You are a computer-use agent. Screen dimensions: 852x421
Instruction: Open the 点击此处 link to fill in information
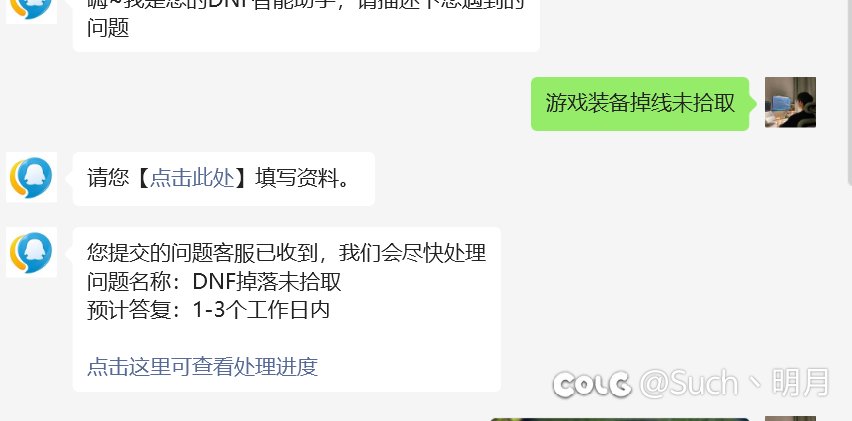pyautogui.click(x=192, y=178)
